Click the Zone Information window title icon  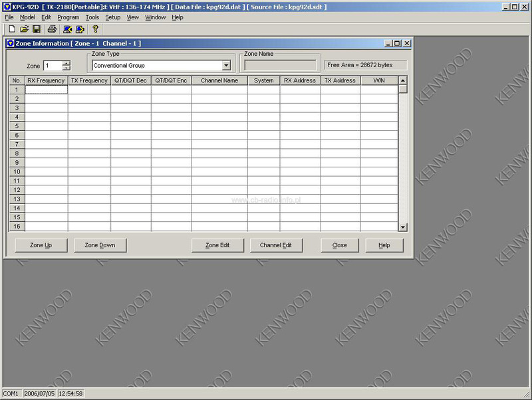tap(10, 43)
